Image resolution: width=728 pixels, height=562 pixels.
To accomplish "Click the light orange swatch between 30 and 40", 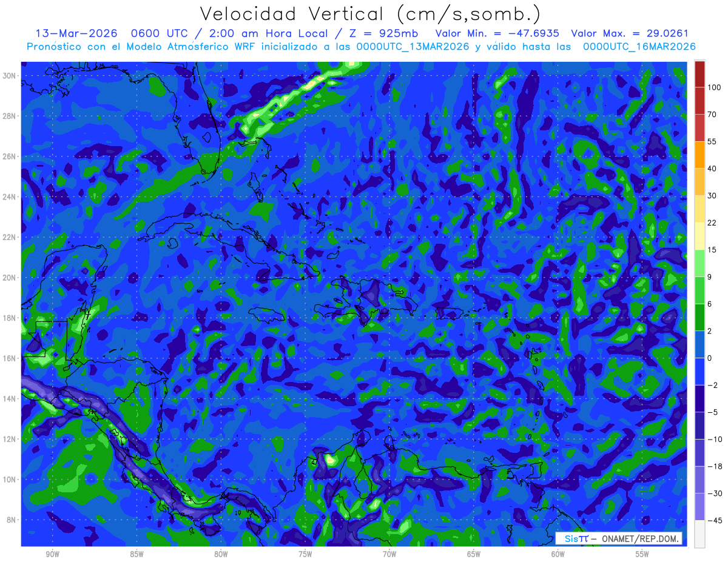I will (x=699, y=182).
